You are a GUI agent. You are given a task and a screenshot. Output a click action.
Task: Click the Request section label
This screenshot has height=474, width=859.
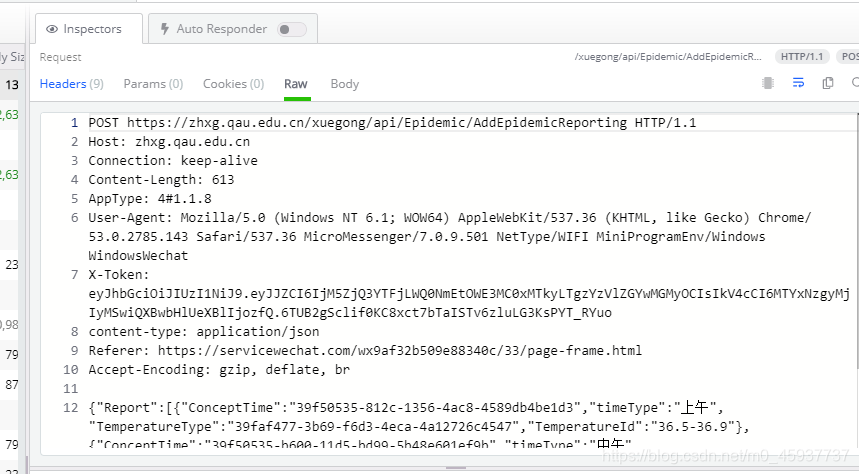pyautogui.click(x=60, y=57)
